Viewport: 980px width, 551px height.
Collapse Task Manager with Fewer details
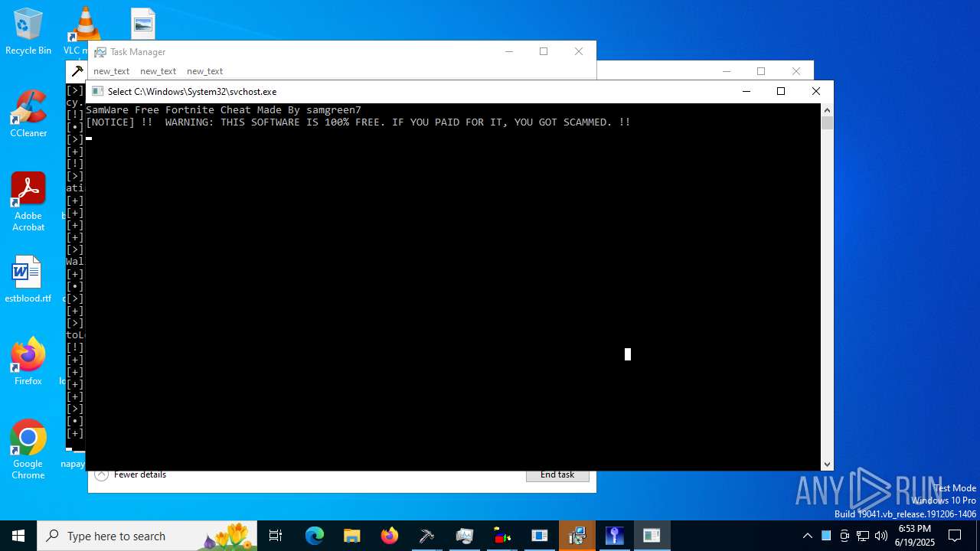[x=131, y=474]
